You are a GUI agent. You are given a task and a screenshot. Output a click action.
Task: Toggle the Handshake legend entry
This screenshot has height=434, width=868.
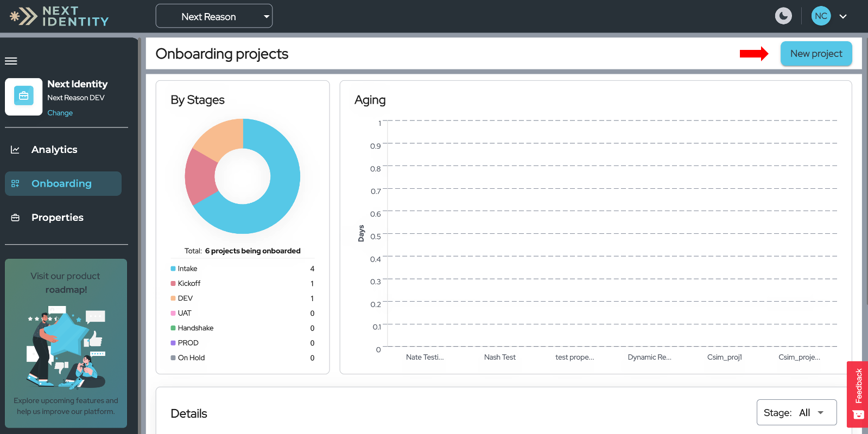tap(192, 328)
